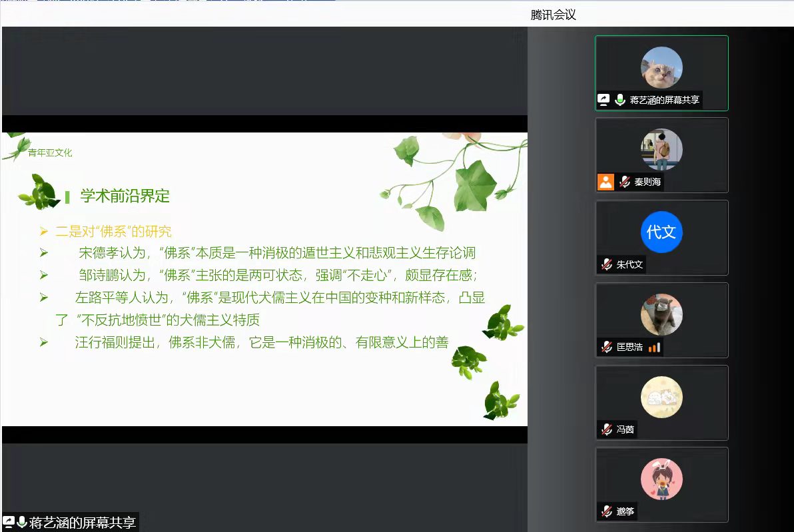Select 冯茵's avatar thumbnail
Screen dimensions: 794x532
(x=661, y=397)
